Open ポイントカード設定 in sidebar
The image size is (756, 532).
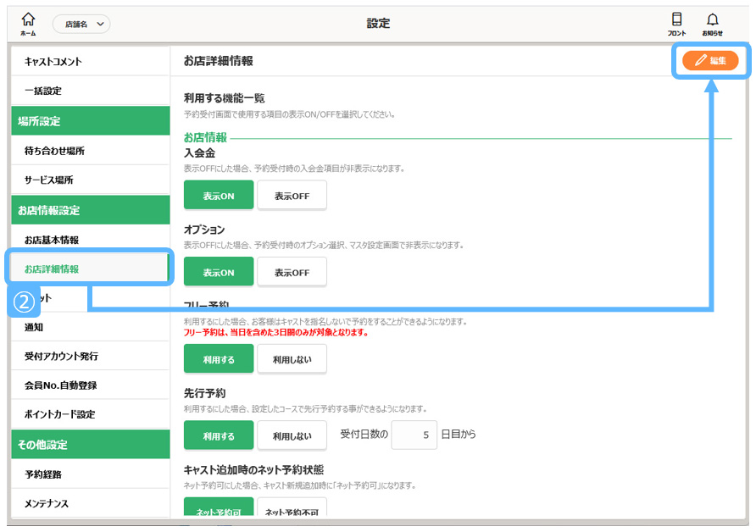pos(90,414)
